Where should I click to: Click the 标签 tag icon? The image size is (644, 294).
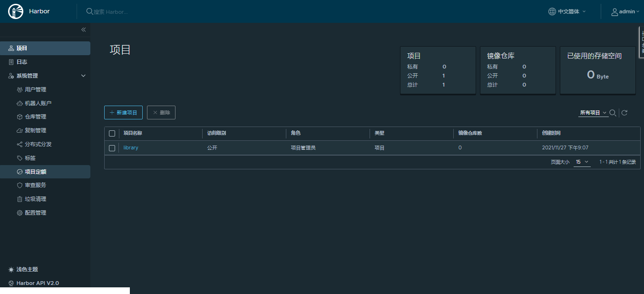point(20,158)
